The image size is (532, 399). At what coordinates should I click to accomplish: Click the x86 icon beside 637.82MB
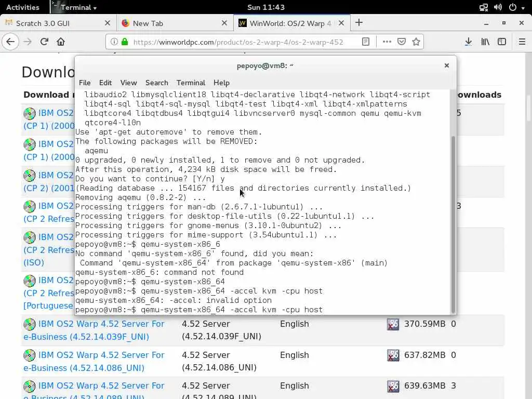(x=393, y=355)
